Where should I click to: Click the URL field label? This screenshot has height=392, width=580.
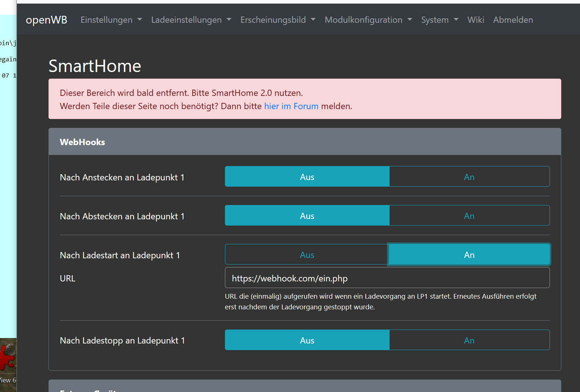click(x=68, y=278)
